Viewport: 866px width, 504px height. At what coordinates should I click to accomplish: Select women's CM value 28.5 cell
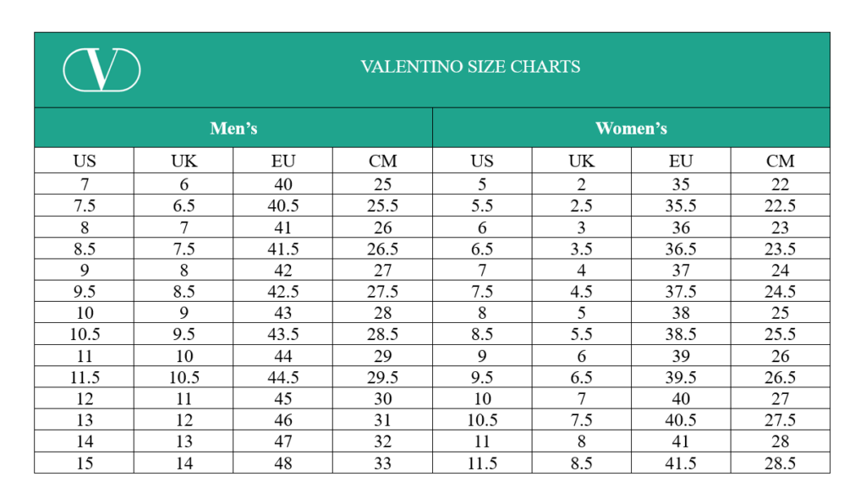[781, 463]
